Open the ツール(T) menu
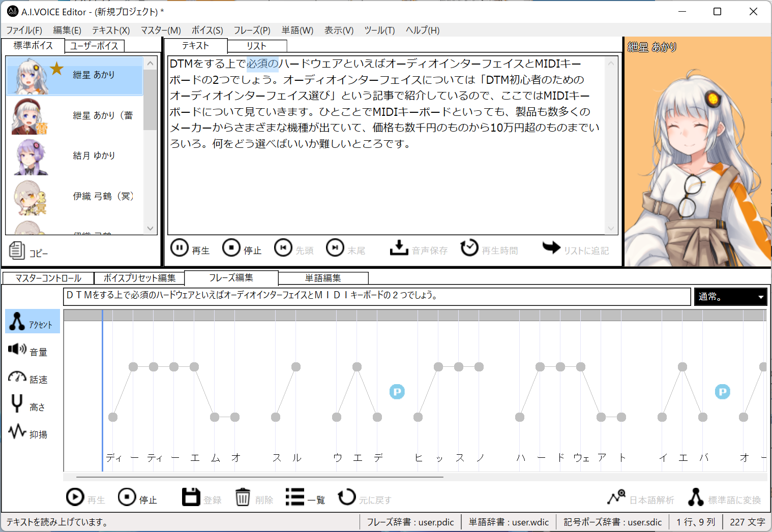This screenshot has height=532, width=772. pos(379,30)
